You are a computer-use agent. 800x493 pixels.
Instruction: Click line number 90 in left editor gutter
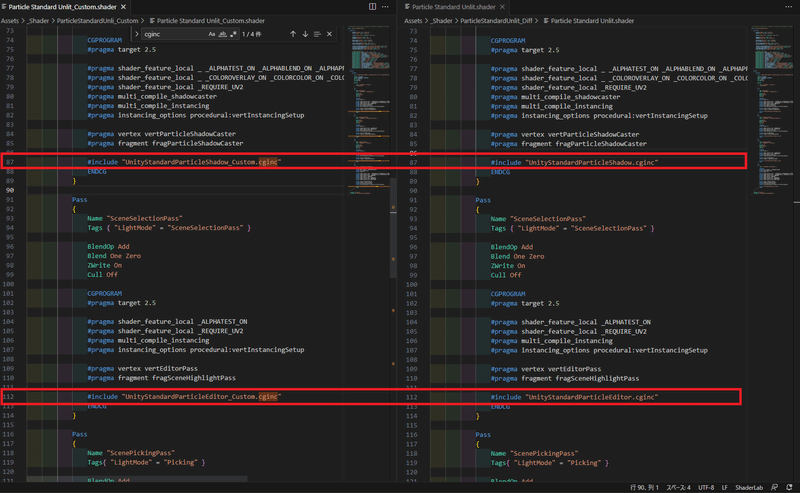[10, 190]
